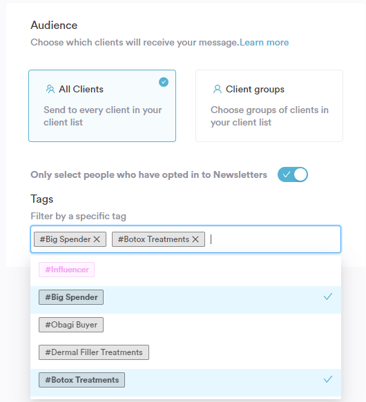The height and width of the screenshot is (402, 366).
Task: Toggle the Newsletters opt-in switch
Action: point(293,174)
